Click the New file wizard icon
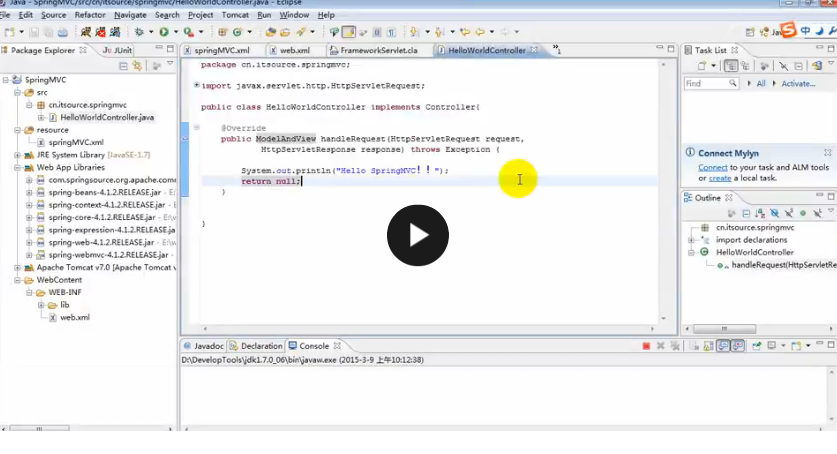The height and width of the screenshot is (454, 837). coord(10,32)
